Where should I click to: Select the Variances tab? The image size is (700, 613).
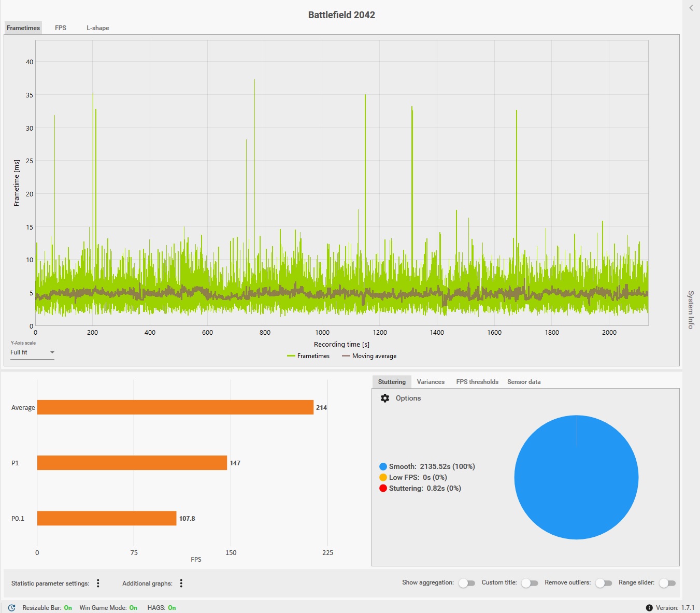pyautogui.click(x=431, y=382)
